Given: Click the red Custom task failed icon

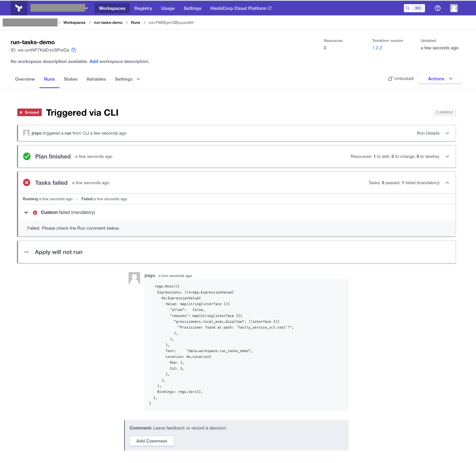Looking at the screenshot, I should (35, 213).
